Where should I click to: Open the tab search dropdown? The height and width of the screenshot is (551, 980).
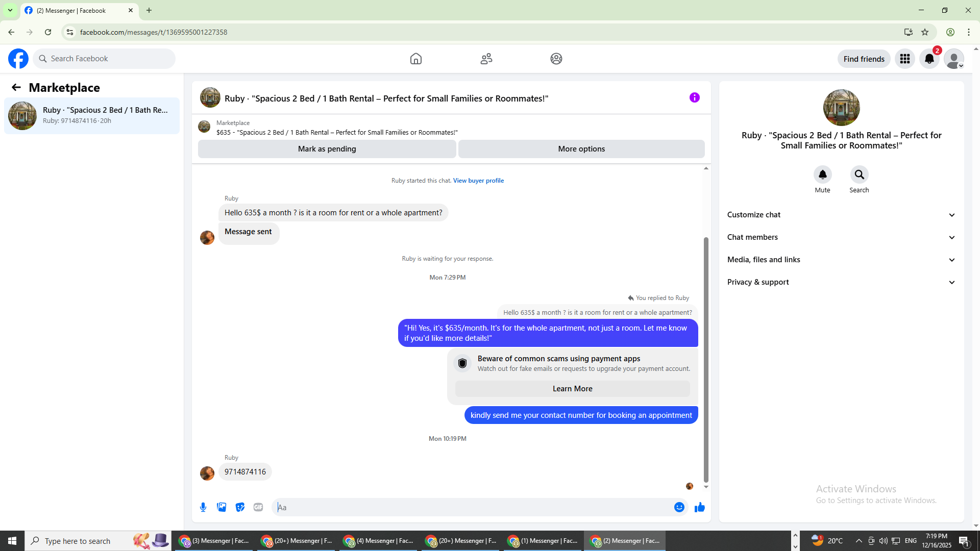[10, 10]
